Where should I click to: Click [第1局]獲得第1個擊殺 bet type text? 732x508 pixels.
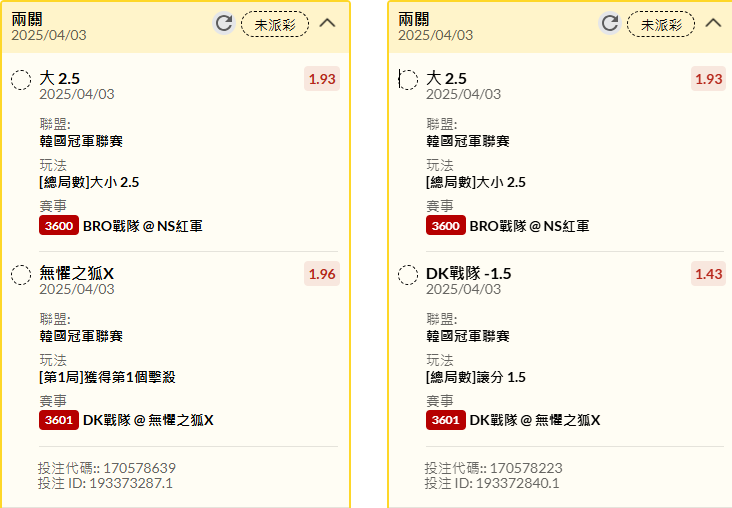point(107,377)
